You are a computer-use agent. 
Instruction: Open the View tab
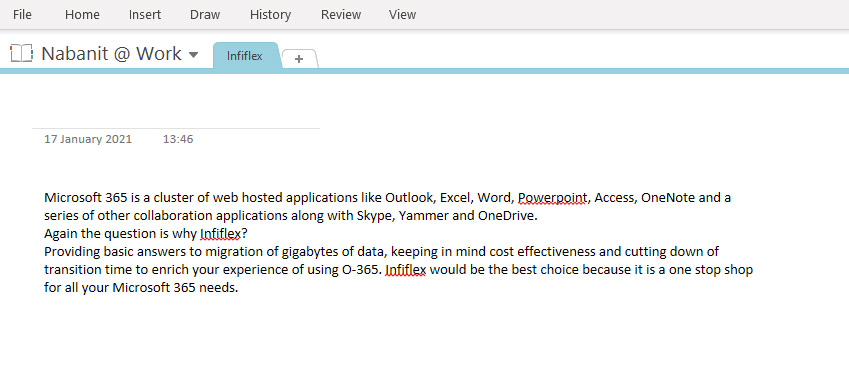point(402,15)
